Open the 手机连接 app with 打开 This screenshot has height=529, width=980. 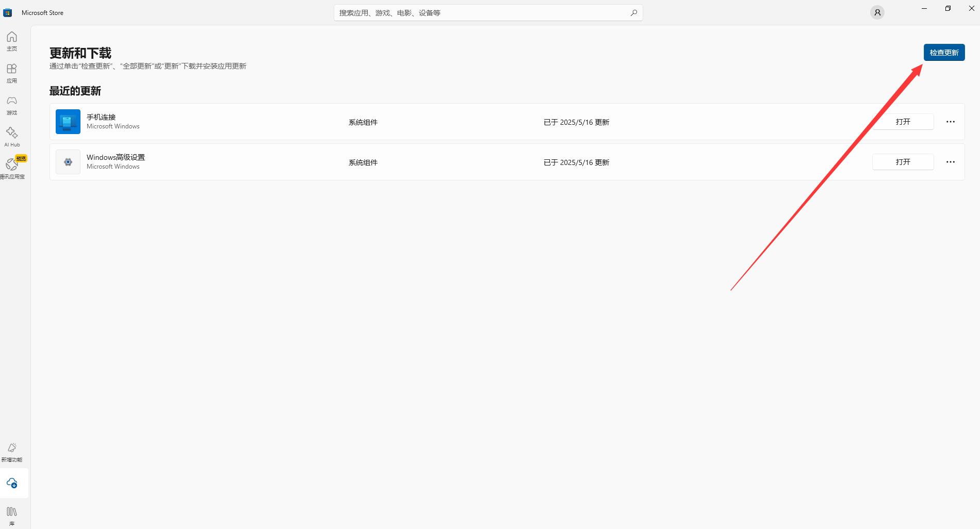coord(903,122)
